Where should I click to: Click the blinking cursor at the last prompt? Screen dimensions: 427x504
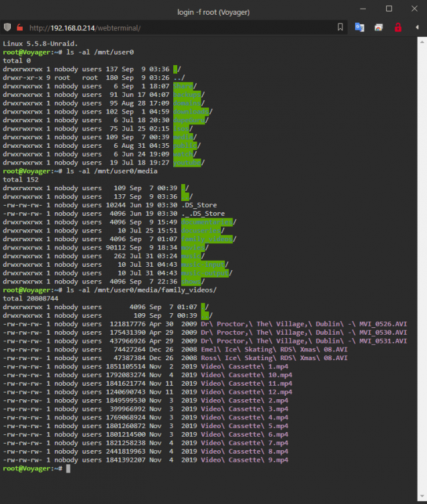[x=68, y=468]
